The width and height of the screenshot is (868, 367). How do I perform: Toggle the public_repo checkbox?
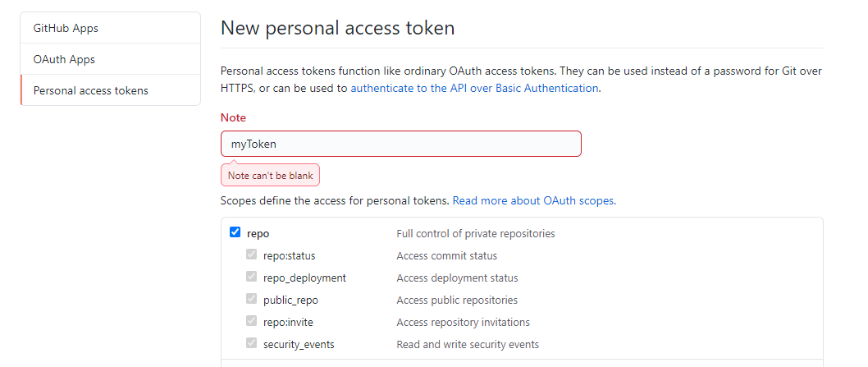tap(251, 299)
